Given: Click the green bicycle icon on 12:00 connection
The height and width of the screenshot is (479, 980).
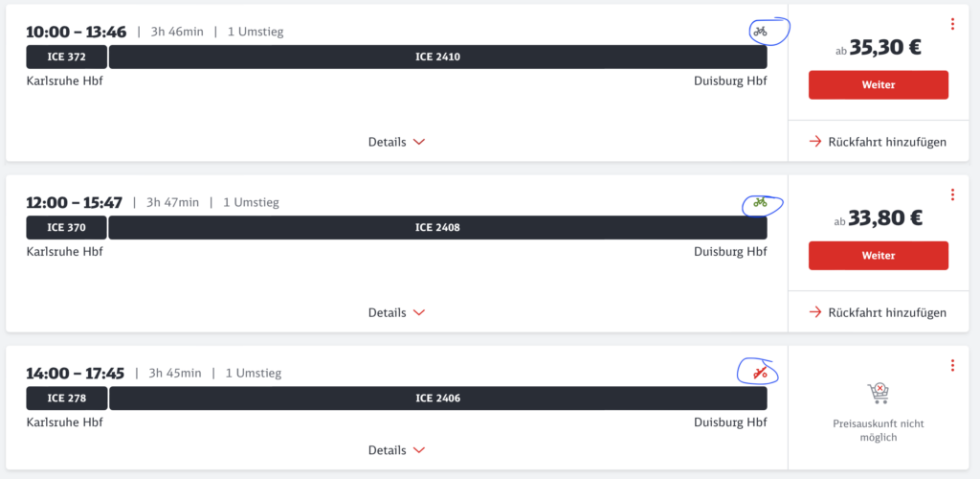Looking at the screenshot, I should 760,201.
